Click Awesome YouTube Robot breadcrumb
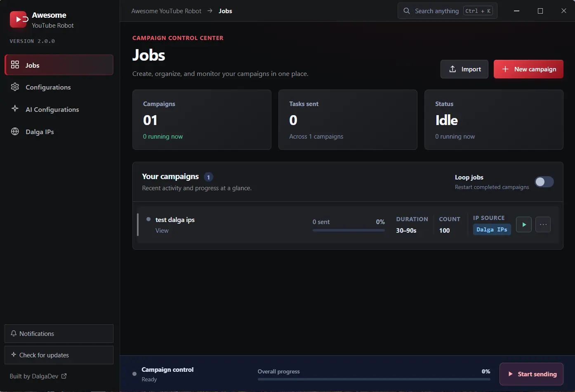 click(166, 11)
